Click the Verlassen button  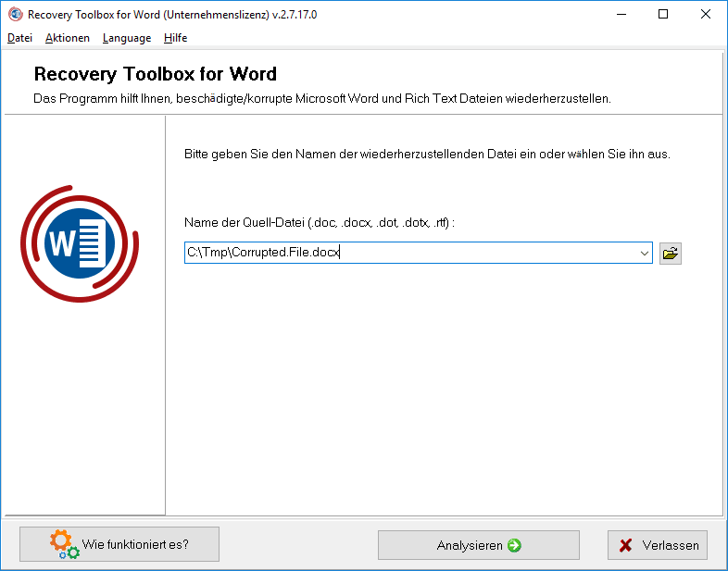coord(658,545)
